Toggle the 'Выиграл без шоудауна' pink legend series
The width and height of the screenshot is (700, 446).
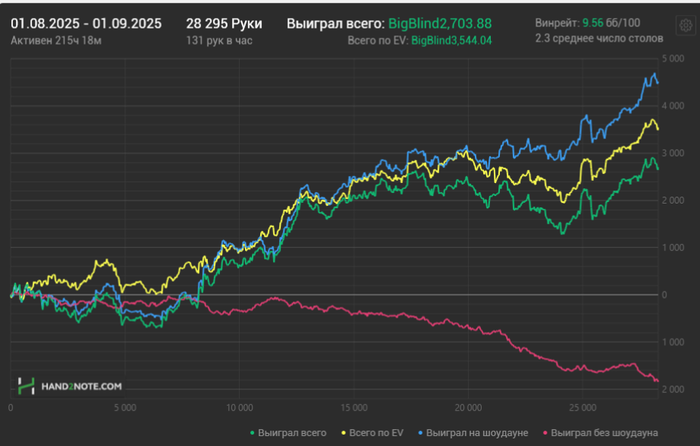pyautogui.click(x=600, y=433)
